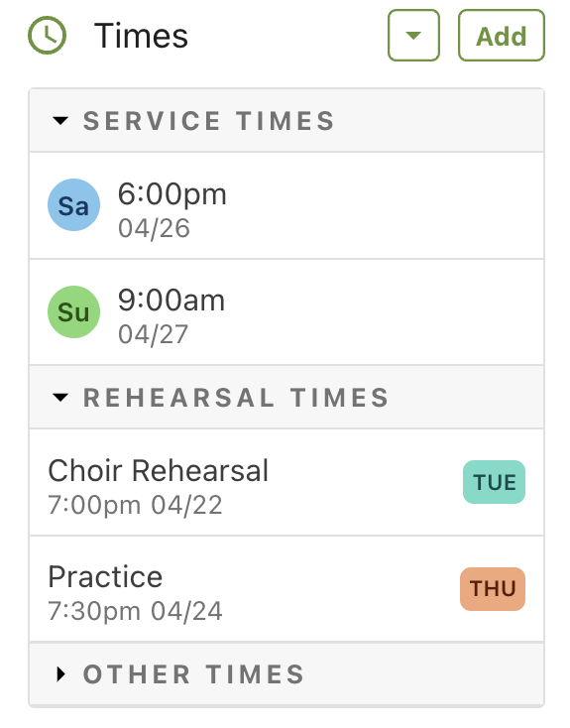Click the 7:30pm 04/24 rehearsal time text
Screen dimensions: 570x728
[x=135, y=611]
